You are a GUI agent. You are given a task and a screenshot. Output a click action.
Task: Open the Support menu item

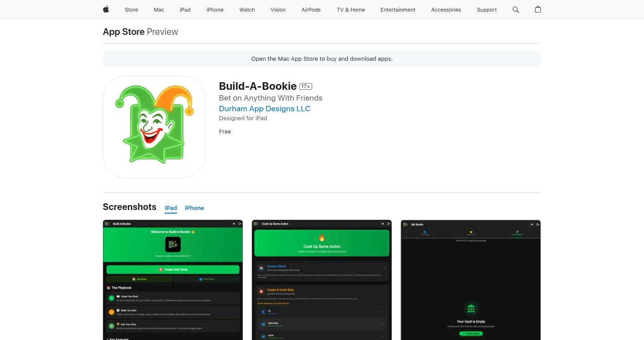pos(487,10)
